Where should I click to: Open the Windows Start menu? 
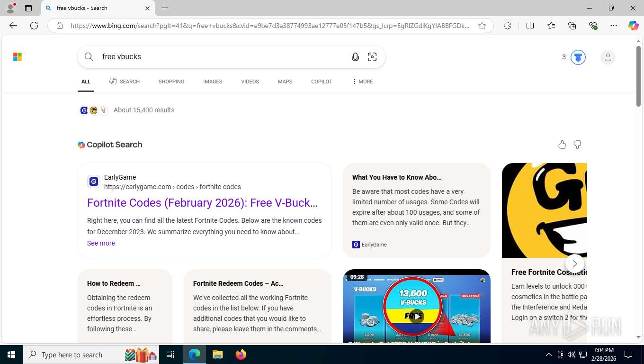11,355
